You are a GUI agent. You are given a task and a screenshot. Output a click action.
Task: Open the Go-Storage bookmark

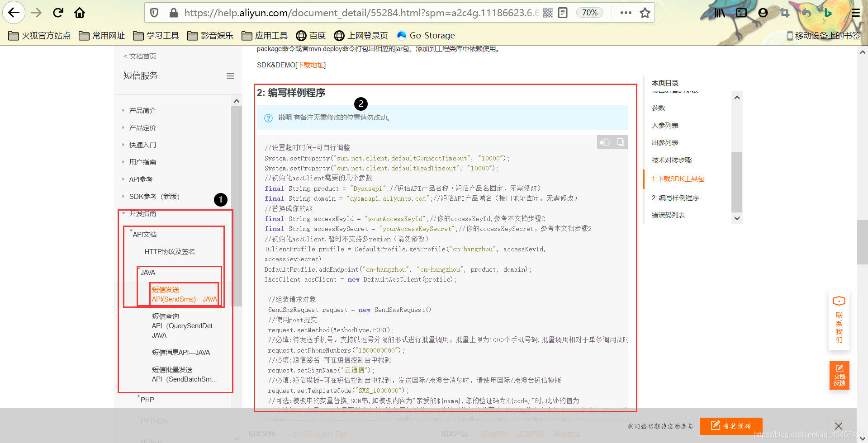click(x=426, y=35)
